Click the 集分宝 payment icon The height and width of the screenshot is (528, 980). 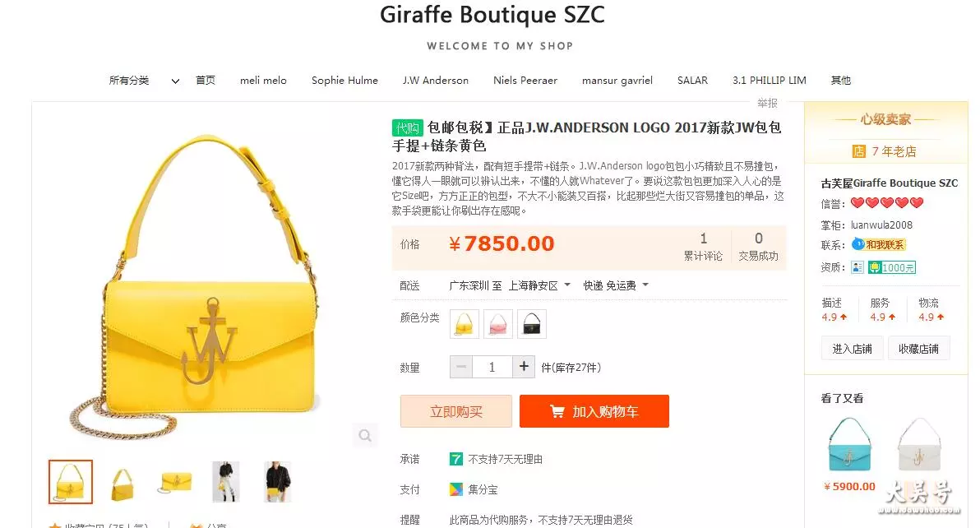pyautogui.click(x=456, y=489)
